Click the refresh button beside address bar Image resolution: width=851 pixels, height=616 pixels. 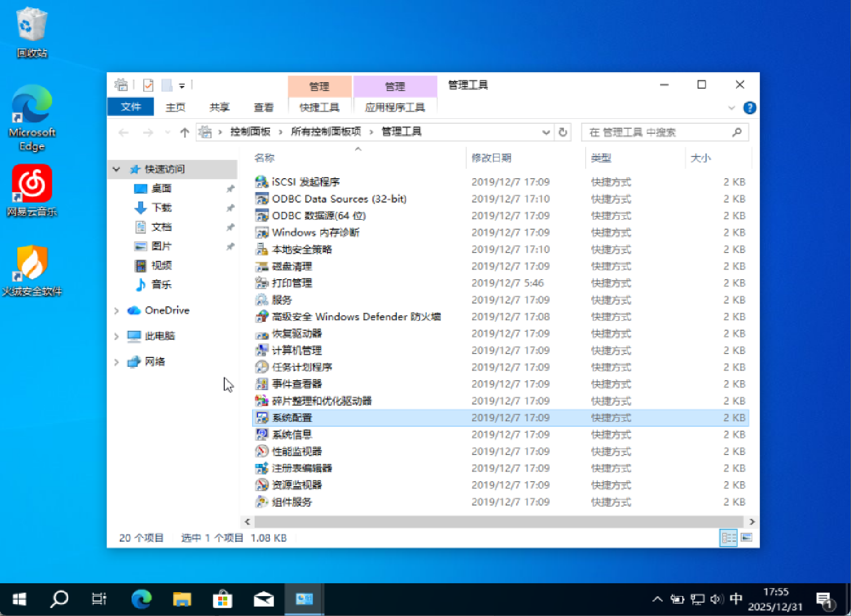(563, 132)
